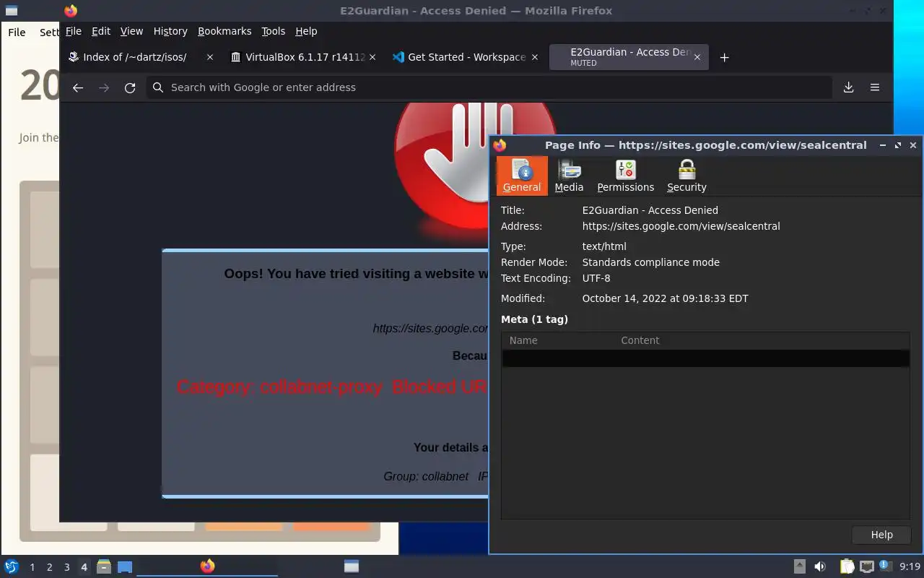Click the E2Guardian - Access Denied title value
Viewport: 924px width, 578px height.
pyautogui.click(x=650, y=210)
